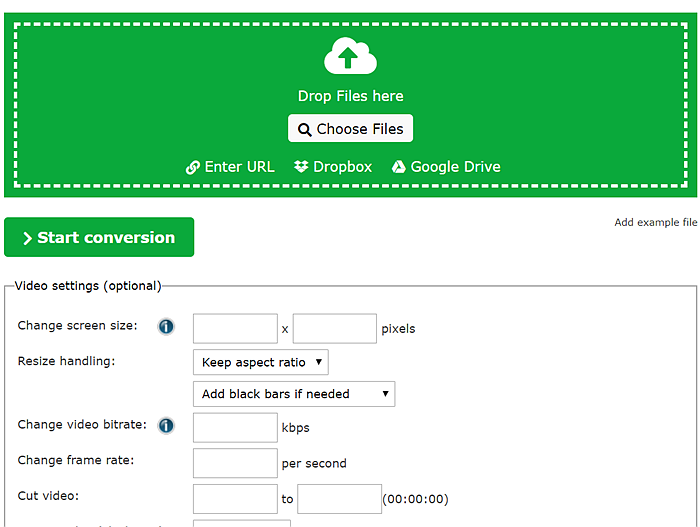Image resolution: width=700 pixels, height=527 pixels.
Task: Click the frame rate input field
Action: point(235,463)
